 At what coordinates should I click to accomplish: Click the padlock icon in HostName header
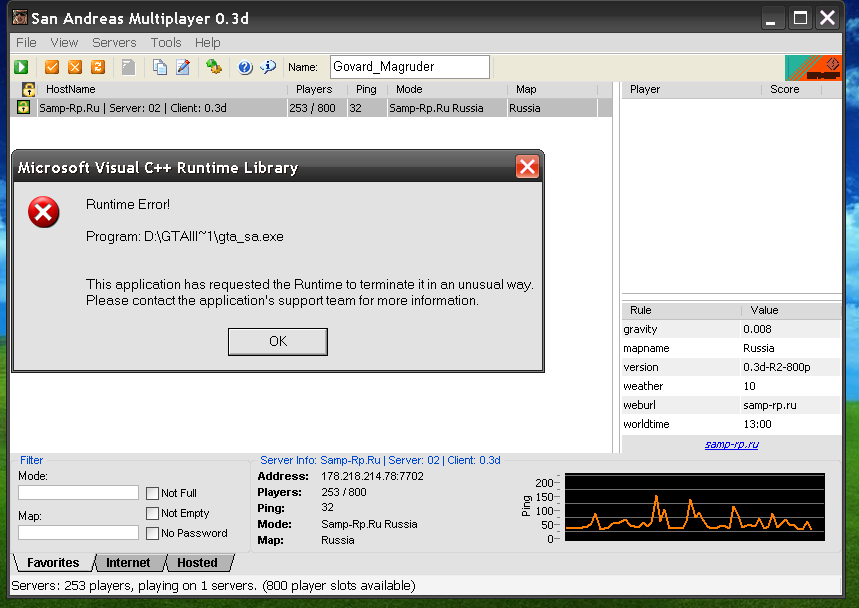[28, 89]
